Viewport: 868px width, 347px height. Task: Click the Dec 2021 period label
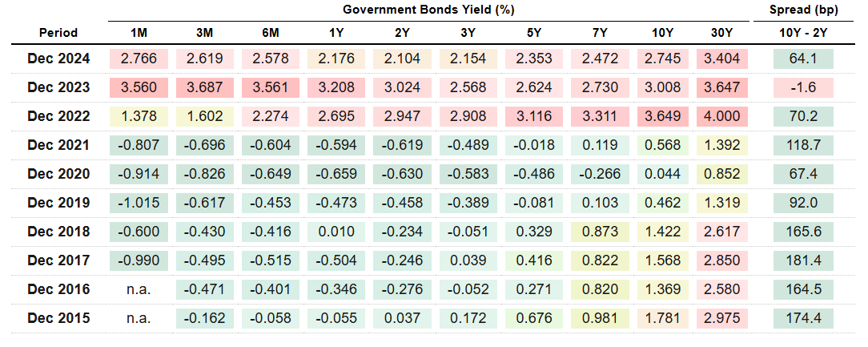58,145
